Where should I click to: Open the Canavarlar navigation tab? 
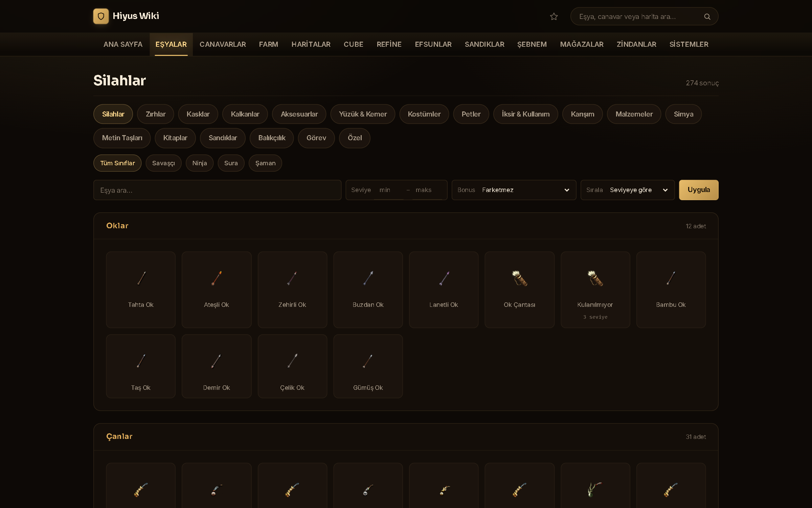pyautogui.click(x=223, y=44)
